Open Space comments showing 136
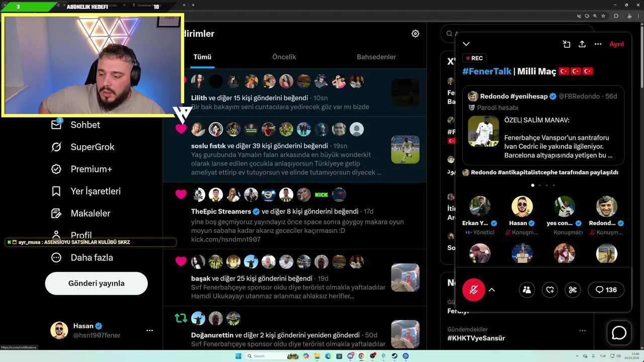 point(606,290)
